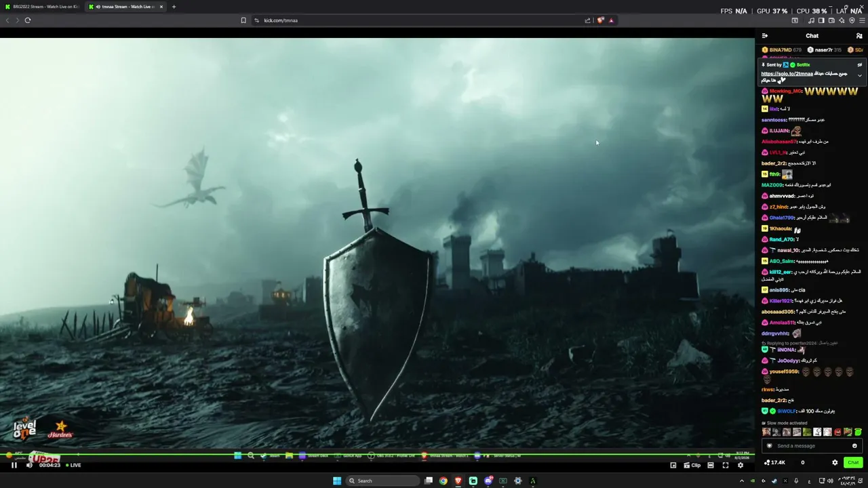
Task: Click the taskbar Search box
Action: pos(382,481)
